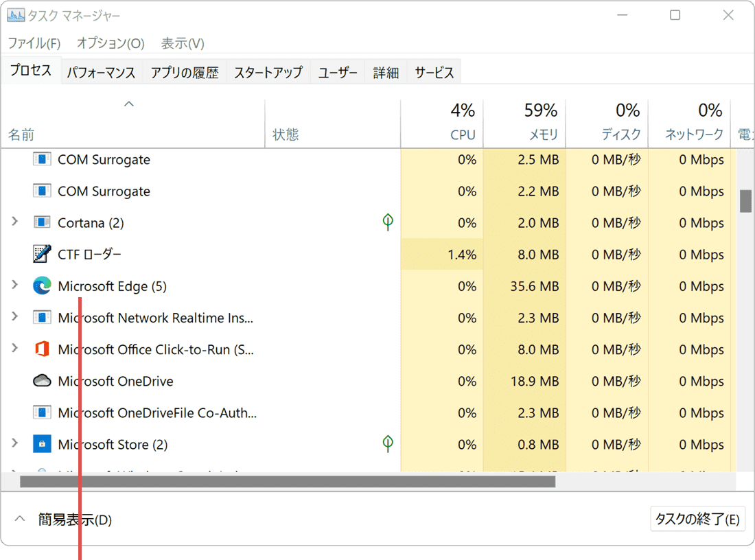Click the Microsoft Edge browser icon
The image size is (755, 560).
[x=41, y=285]
